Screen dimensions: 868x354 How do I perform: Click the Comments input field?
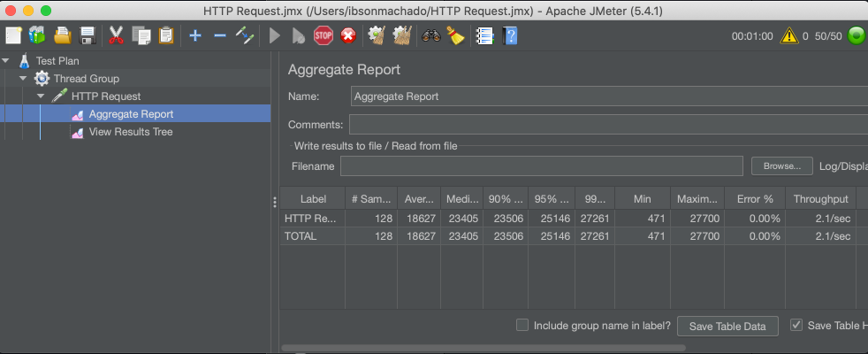tap(608, 124)
